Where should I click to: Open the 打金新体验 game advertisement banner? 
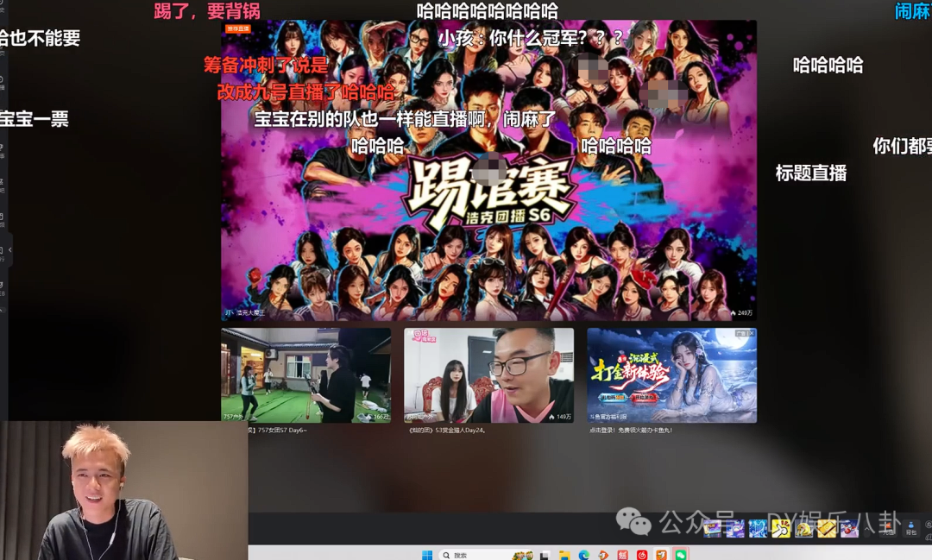pyautogui.click(x=671, y=375)
